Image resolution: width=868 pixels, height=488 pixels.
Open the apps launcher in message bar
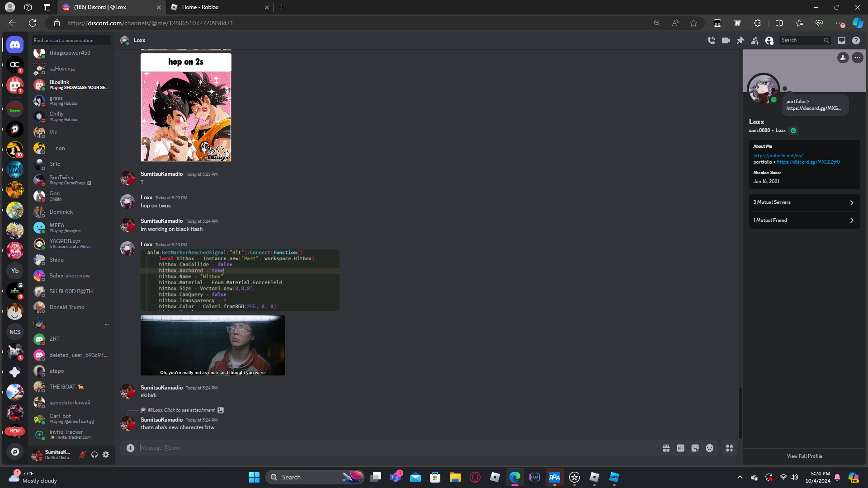729,448
